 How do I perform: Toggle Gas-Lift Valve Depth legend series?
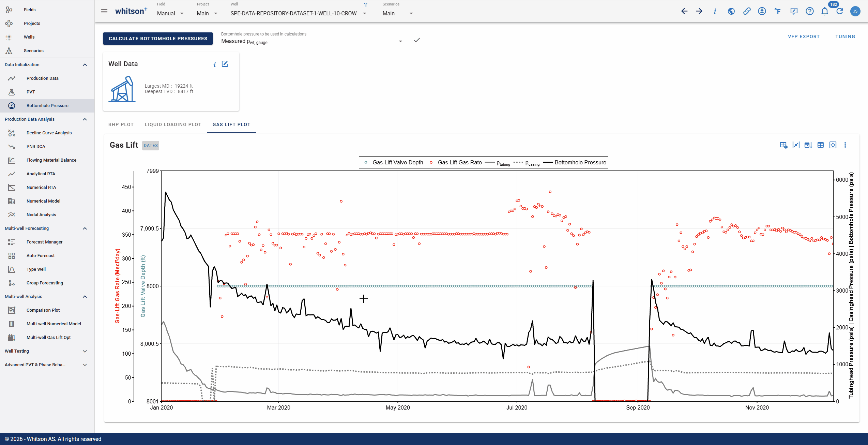[x=394, y=163]
